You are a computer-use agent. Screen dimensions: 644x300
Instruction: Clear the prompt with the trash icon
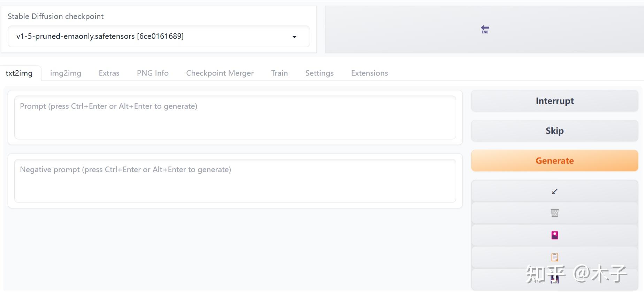click(554, 213)
